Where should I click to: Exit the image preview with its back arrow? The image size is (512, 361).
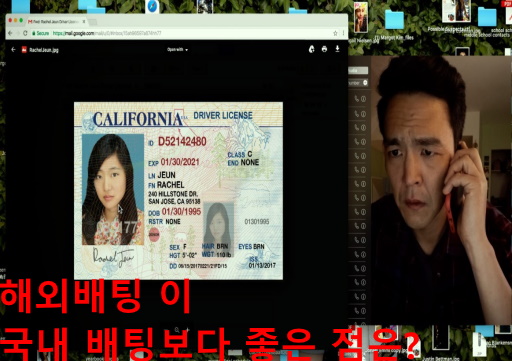13,50
